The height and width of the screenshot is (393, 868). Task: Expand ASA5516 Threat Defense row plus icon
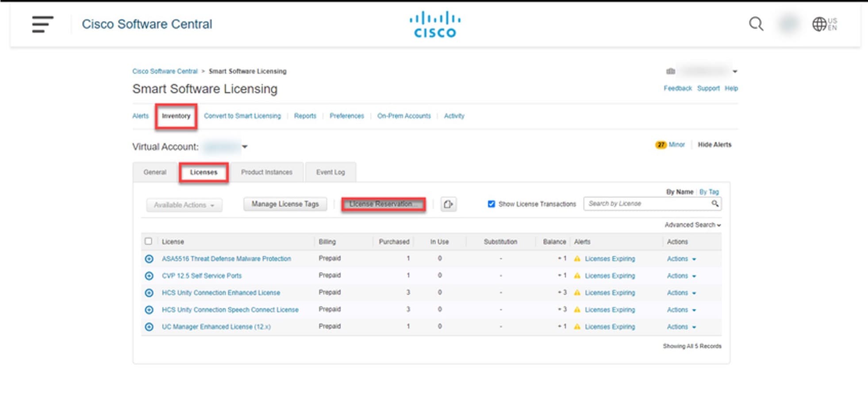pos(149,259)
